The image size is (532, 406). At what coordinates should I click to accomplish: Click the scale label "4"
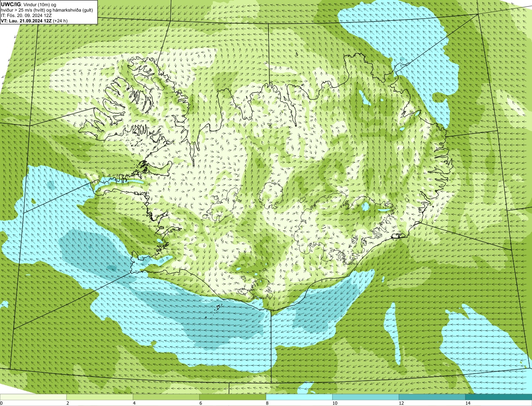coord(134,403)
